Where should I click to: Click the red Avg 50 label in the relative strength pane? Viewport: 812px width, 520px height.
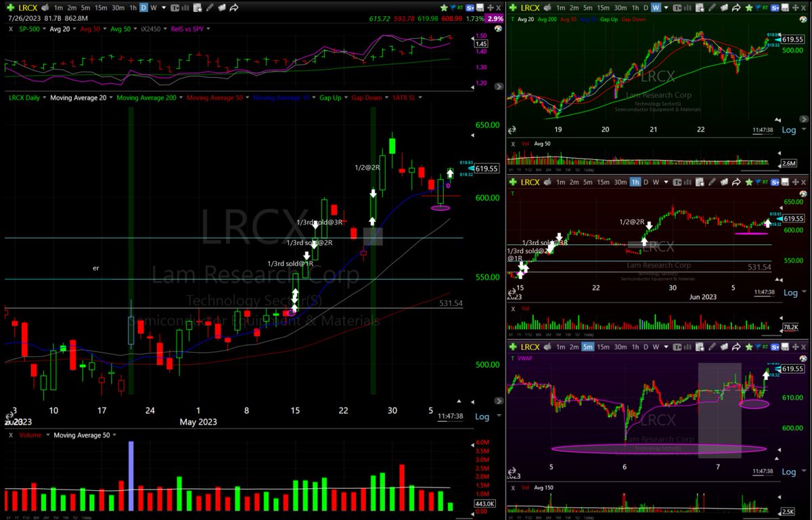(90, 29)
